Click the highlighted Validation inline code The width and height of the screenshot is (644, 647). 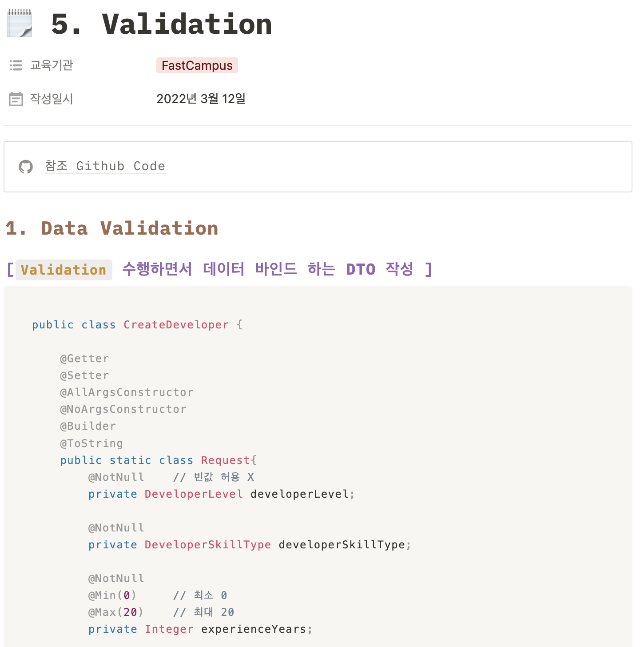pos(64,270)
